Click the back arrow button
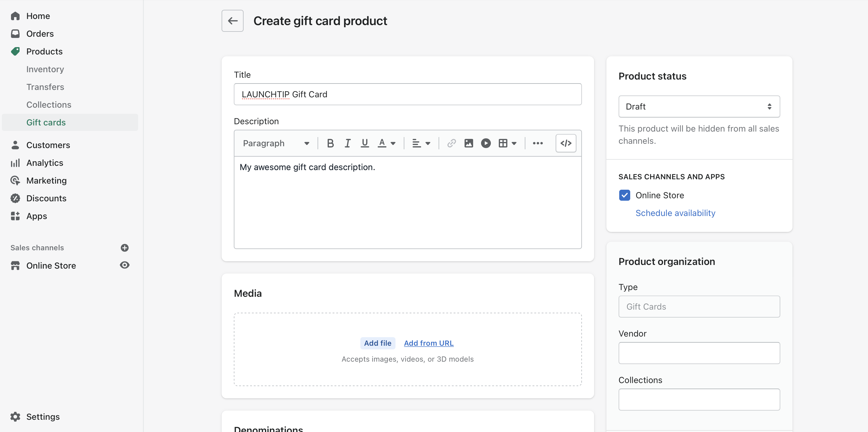This screenshot has width=868, height=432. (x=233, y=21)
